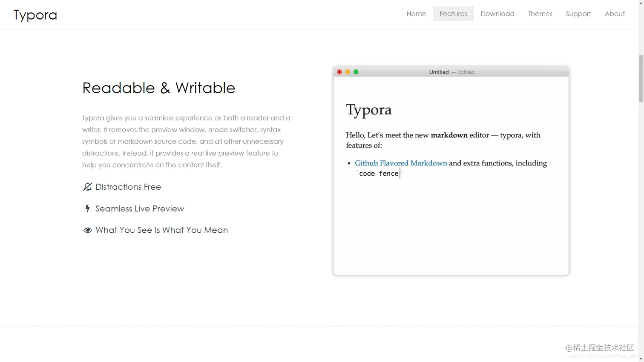The height and width of the screenshot is (362, 644).
Task: Click the Untitled — Edited title bar text
Action: pyautogui.click(x=451, y=72)
